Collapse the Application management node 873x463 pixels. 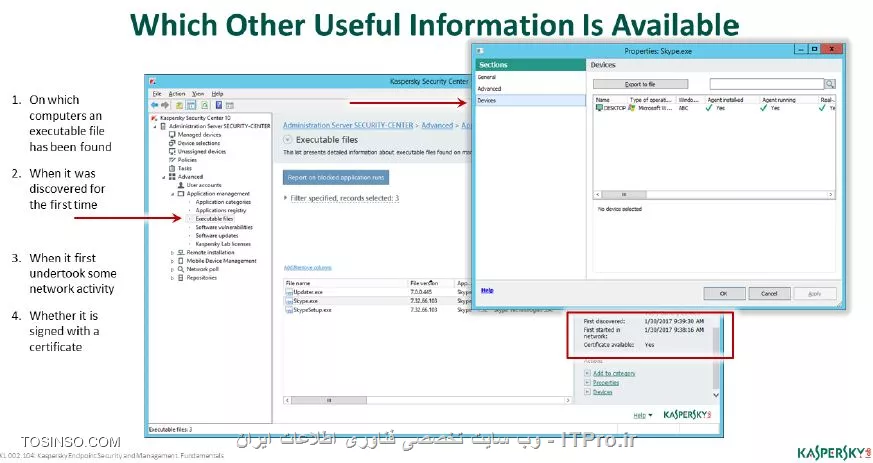coord(173,194)
